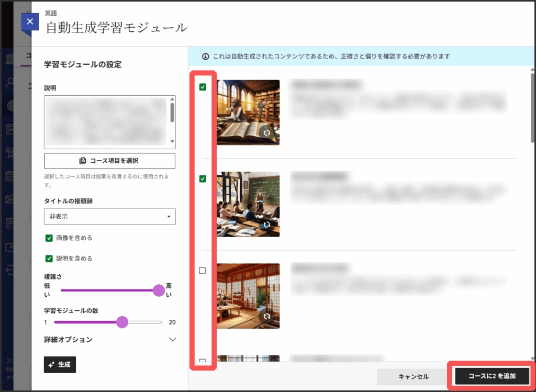536x392 pixels.
Task: Click the description box scroll down arrow
Action: pyautogui.click(x=172, y=142)
